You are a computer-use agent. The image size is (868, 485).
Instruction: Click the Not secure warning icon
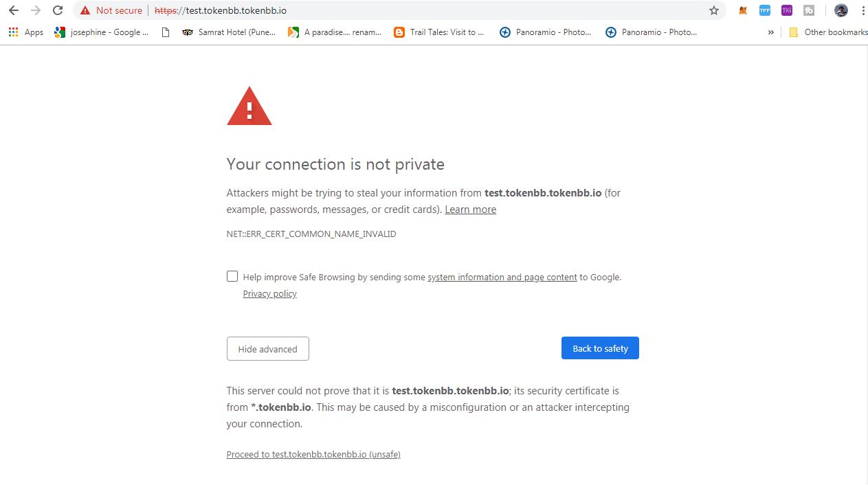(x=85, y=10)
